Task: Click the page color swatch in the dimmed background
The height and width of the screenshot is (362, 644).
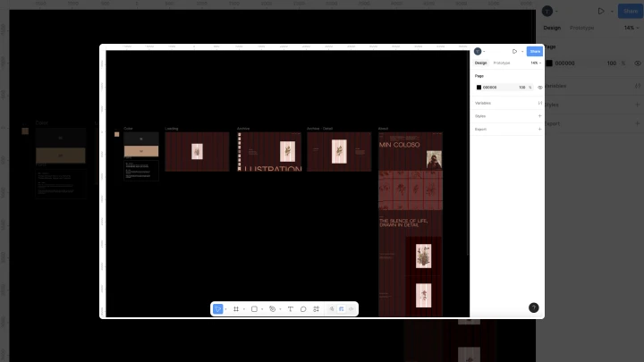Action: (549, 63)
